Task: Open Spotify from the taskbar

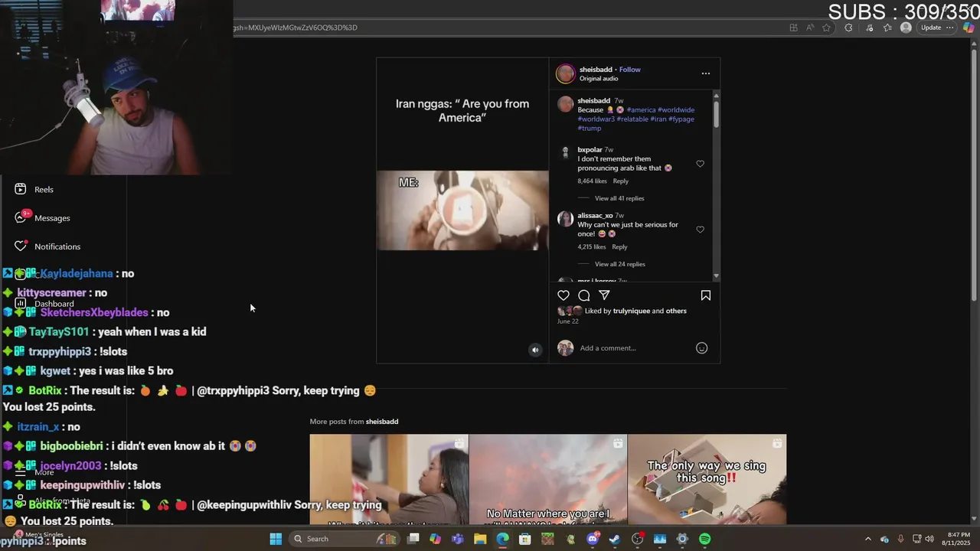Action: click(705, 539)
